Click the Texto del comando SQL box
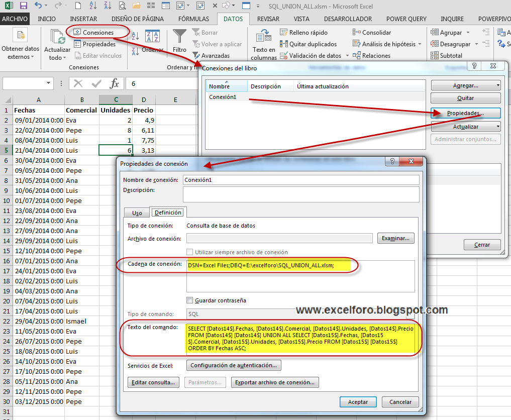The width and height of the screenshot is (511, 420). (301, 338)
